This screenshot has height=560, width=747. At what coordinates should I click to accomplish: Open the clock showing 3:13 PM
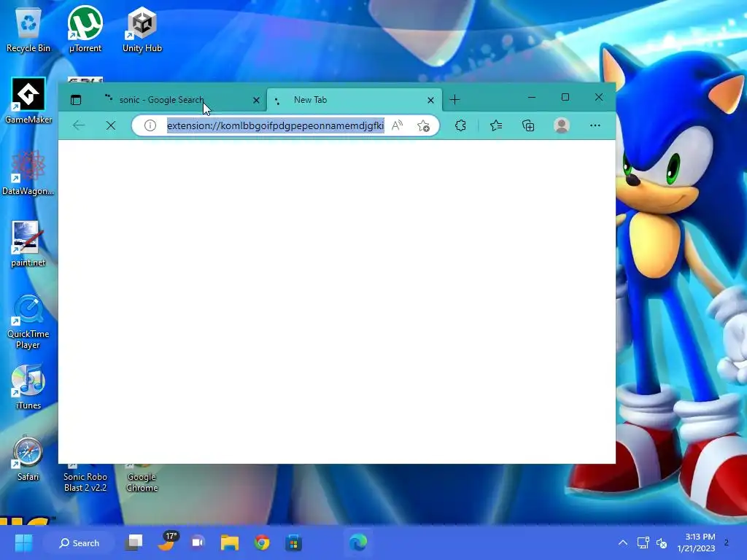tap(696, 542)
